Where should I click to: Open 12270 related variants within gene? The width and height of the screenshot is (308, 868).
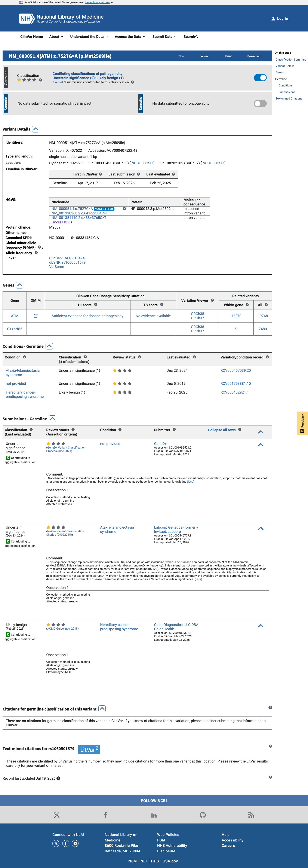pyautogui.click(x=236, y=316)
